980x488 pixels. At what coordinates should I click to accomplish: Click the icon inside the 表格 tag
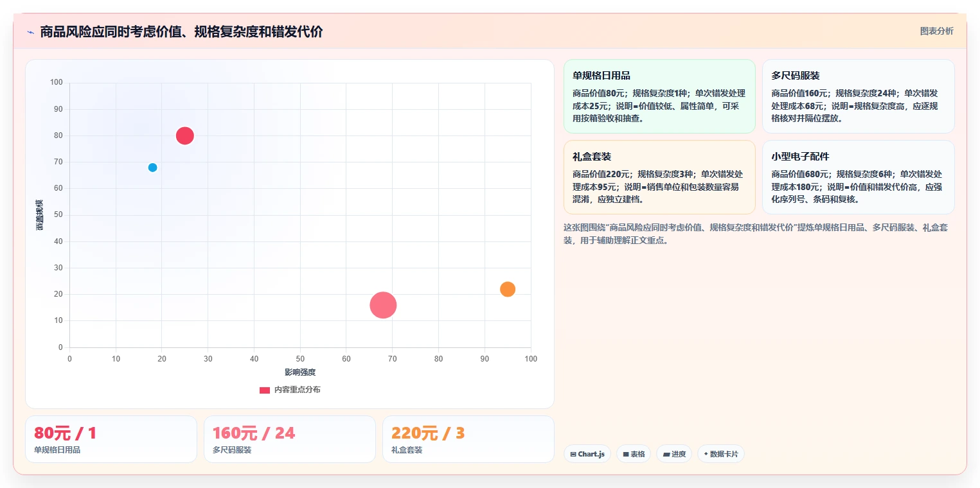pyautogui.click(x=626, y=454)
